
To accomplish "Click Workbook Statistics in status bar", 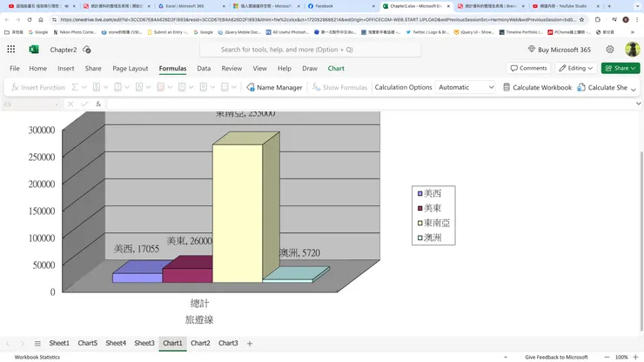I will click(37, 357).
